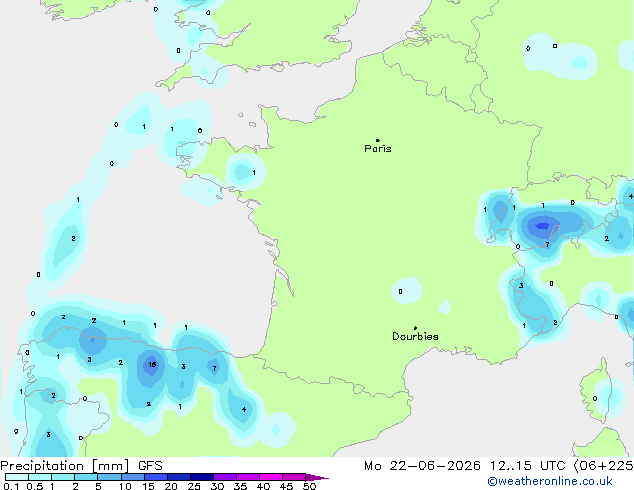This screenshot has height=490, width=634.
Task: Click the 'Precipitation [mm] GFS' title
Action: 81,466
